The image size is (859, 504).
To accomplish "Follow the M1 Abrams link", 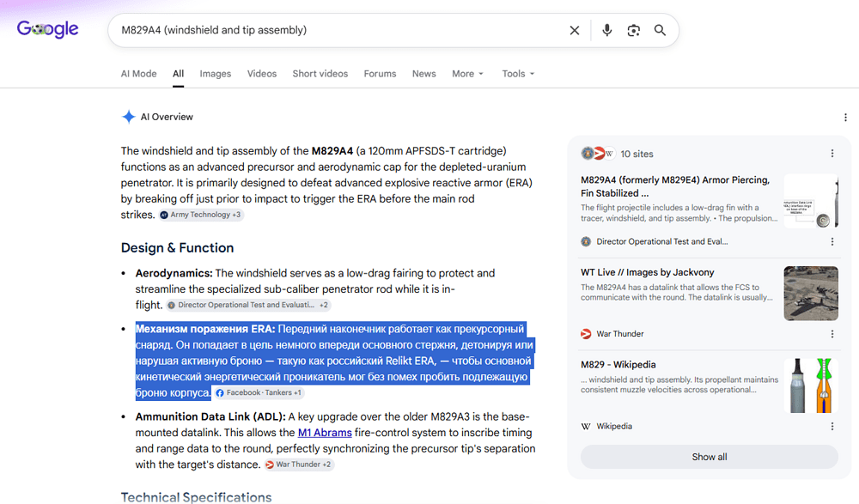I will [x=325, y=433].
